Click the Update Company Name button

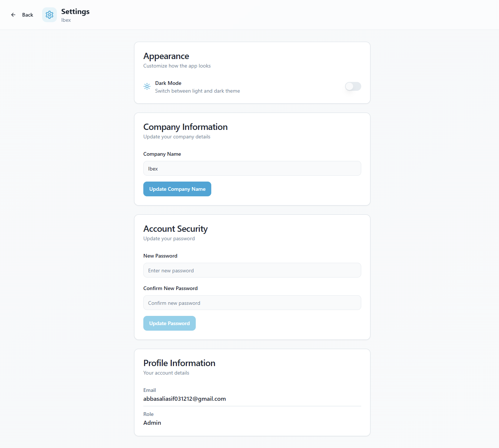(x=177, y=189)
